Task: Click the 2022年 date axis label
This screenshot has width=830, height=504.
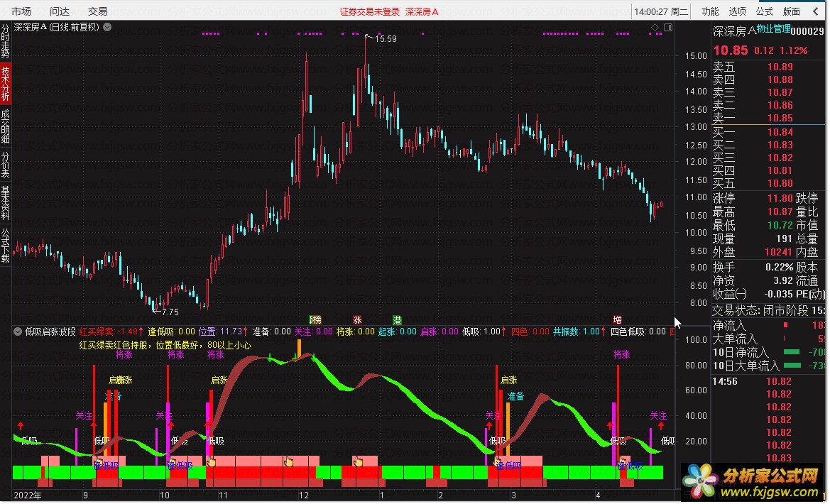Action: tap(28, 495)
